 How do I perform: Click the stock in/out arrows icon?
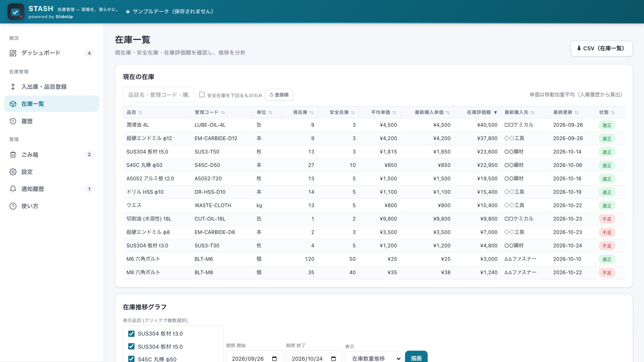[13, 87]
